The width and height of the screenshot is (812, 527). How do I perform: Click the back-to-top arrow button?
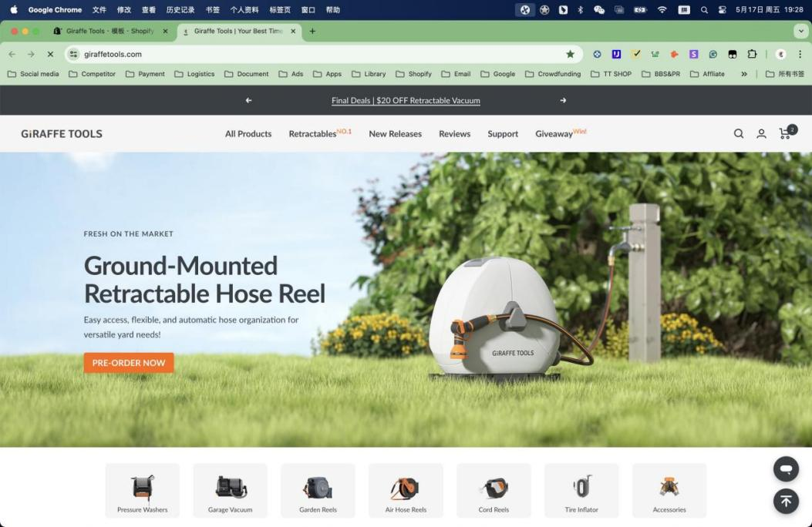[786, 501]
